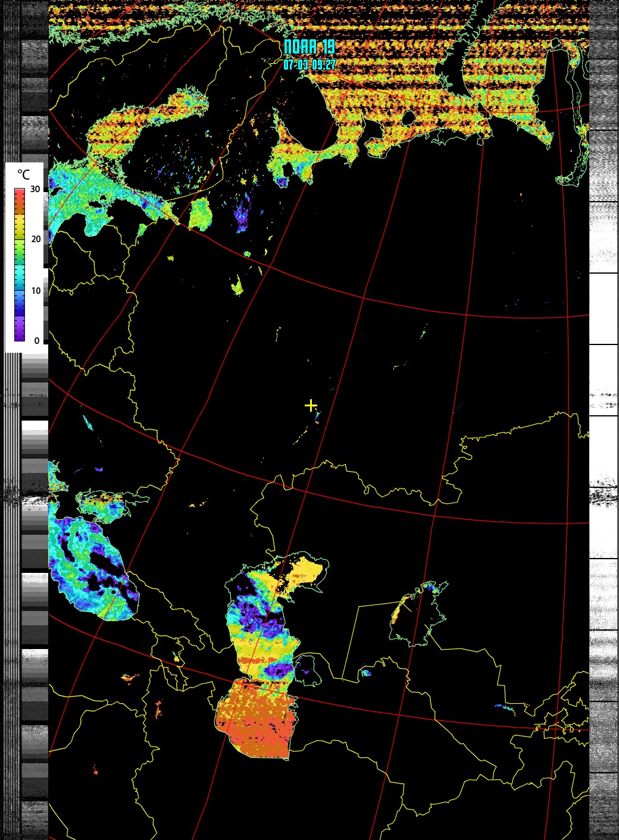The height and width of the screenshot is (840, 619).
Task: Select the 07-03 09:27 timestamp text
Action: click(x=309, y=64)
